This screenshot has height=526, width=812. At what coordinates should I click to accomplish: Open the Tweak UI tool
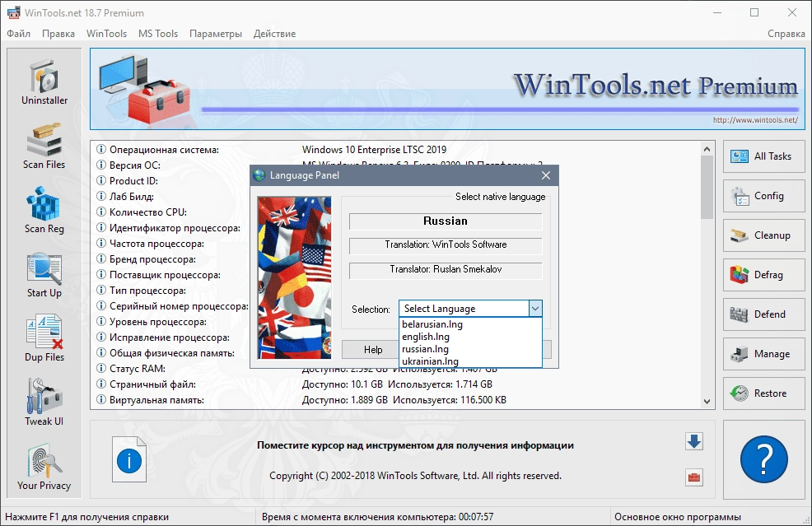44,403
